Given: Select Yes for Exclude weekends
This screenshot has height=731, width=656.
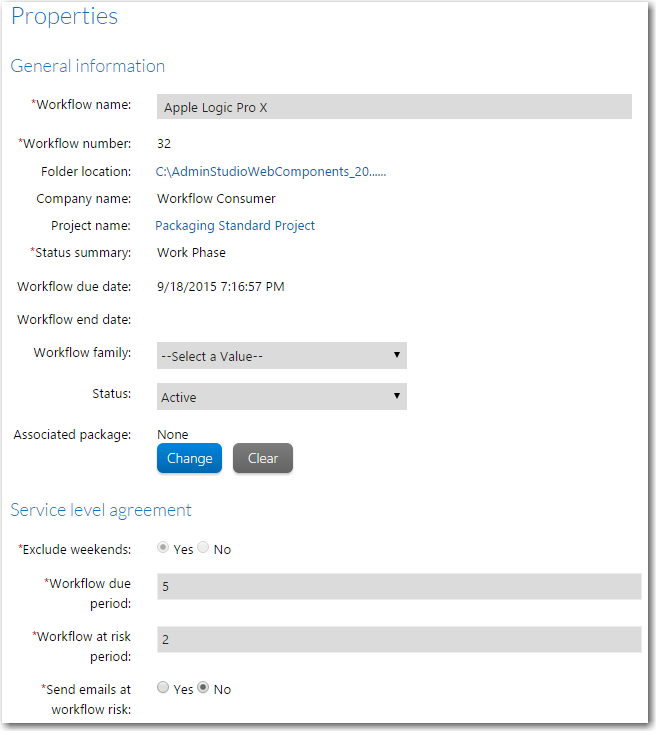Looking at the screenshot, I should point(163,547).
